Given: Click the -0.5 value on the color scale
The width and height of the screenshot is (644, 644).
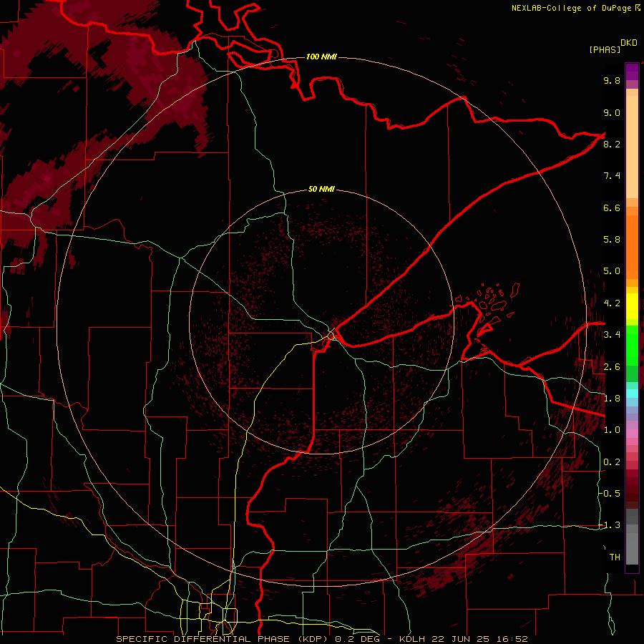Looking at the screenshot, I should tap(610, 494).
